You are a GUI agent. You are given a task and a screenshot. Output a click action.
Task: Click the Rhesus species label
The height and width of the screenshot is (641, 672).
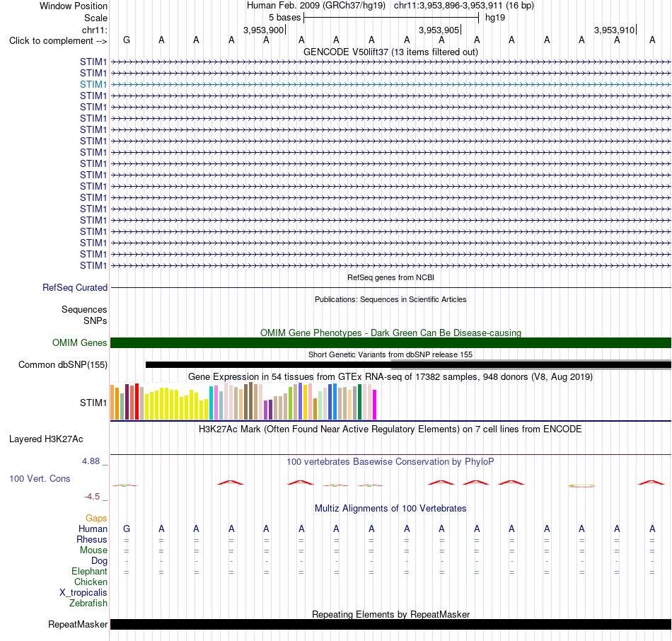(x=92, y=539)
